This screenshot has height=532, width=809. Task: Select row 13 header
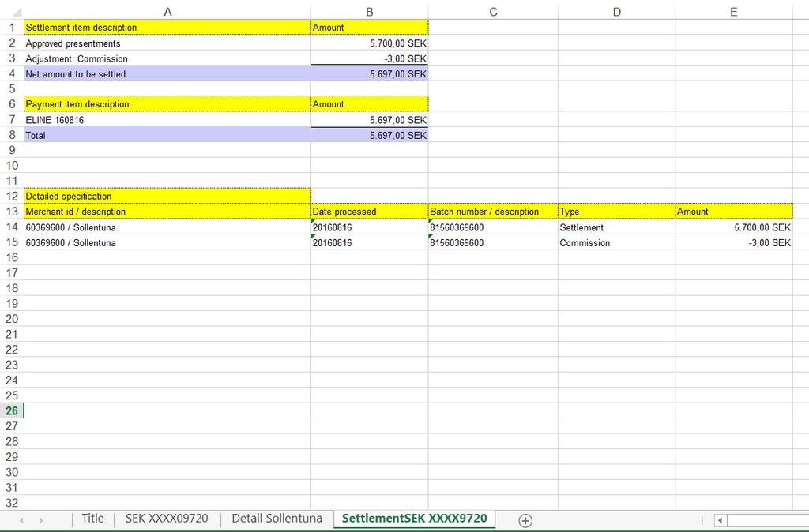click(x=12, y=212)
